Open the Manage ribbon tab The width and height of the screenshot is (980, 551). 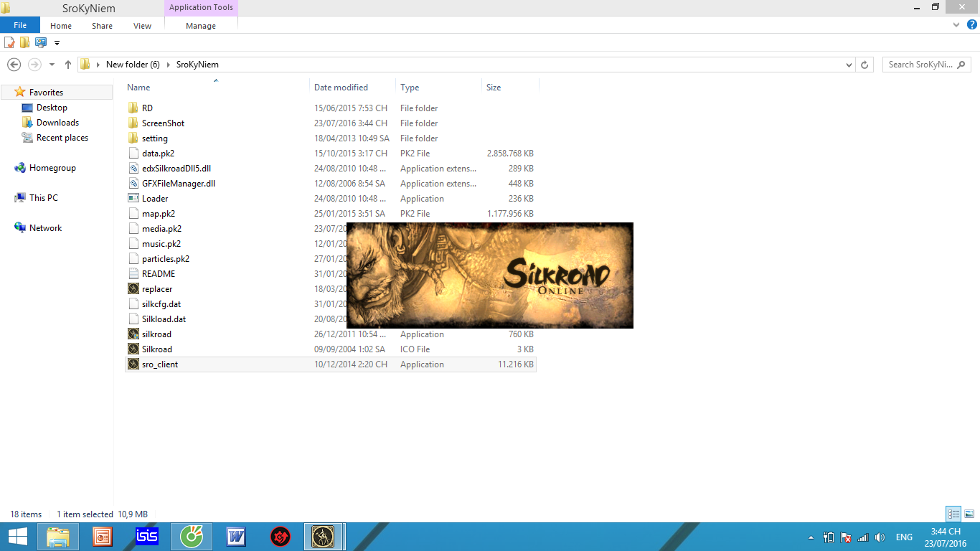click(x=201, y=26)
